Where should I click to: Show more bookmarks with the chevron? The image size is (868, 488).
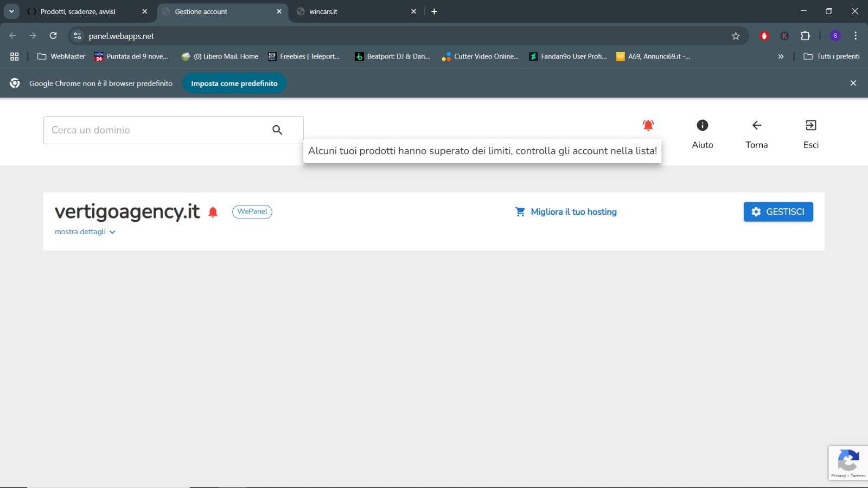(x=781, y=56)
